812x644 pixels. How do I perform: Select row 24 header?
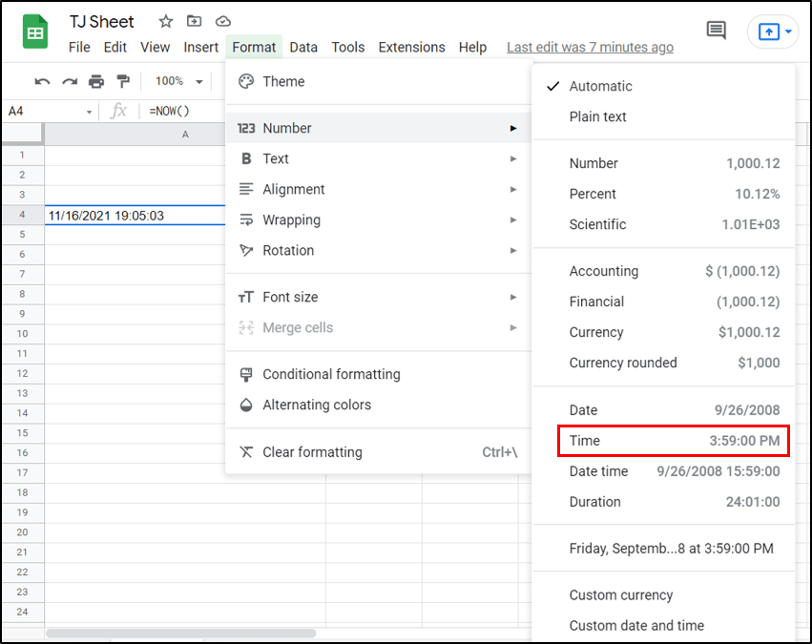22,612
